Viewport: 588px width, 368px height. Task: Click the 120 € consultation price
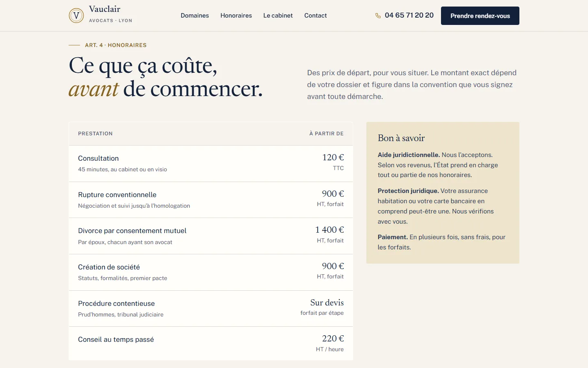[x=333, y=157]
